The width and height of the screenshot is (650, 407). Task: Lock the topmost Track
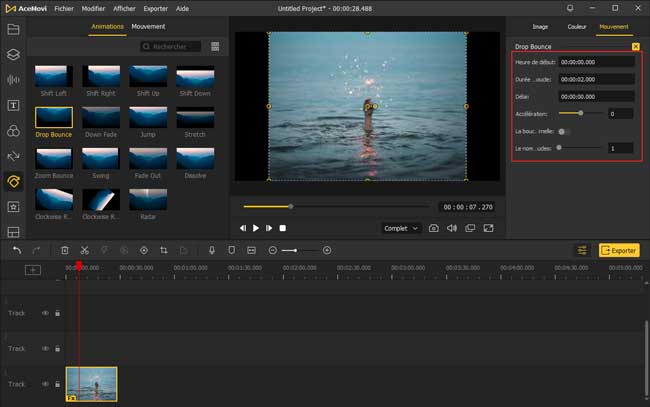(x=58, y=313)
